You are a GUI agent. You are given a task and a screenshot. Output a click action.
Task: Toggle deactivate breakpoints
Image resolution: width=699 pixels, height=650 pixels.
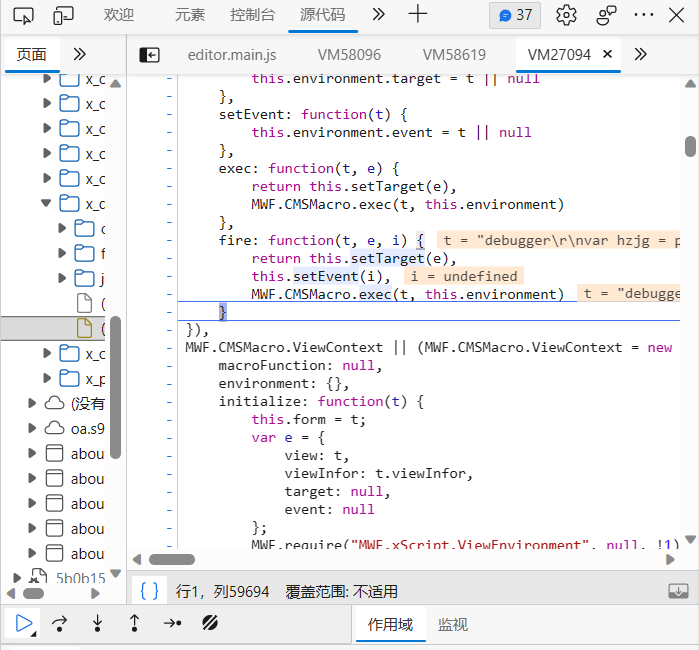tap(210, 624)
